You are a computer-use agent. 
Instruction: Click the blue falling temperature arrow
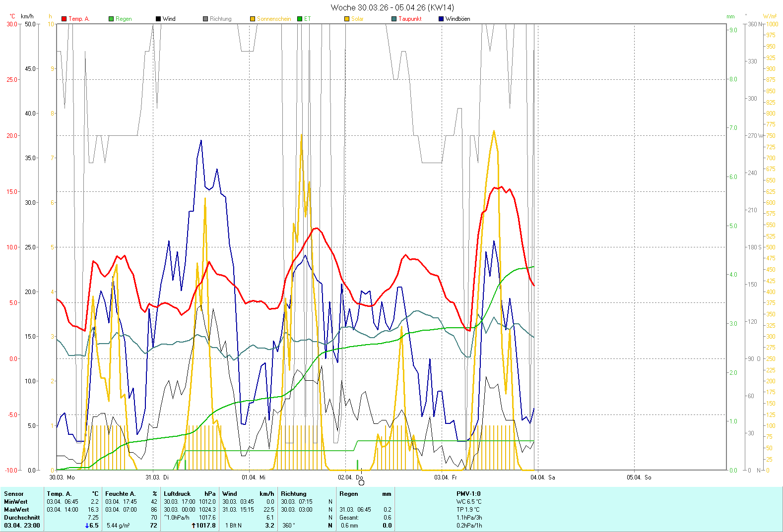(87, 526)
